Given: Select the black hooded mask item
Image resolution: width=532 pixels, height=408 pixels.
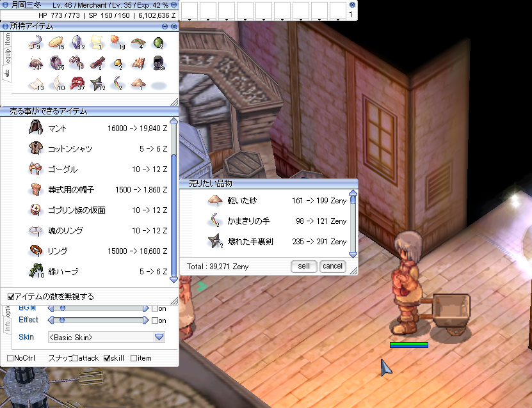Looking at the screenshot, I should click(x=158, y=63).
